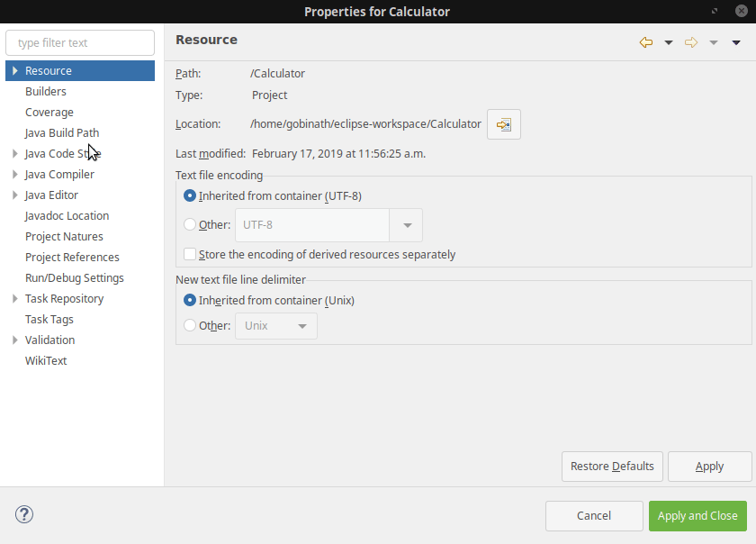
Task: Click the back navigation arrow
Action: coord(645,42)
